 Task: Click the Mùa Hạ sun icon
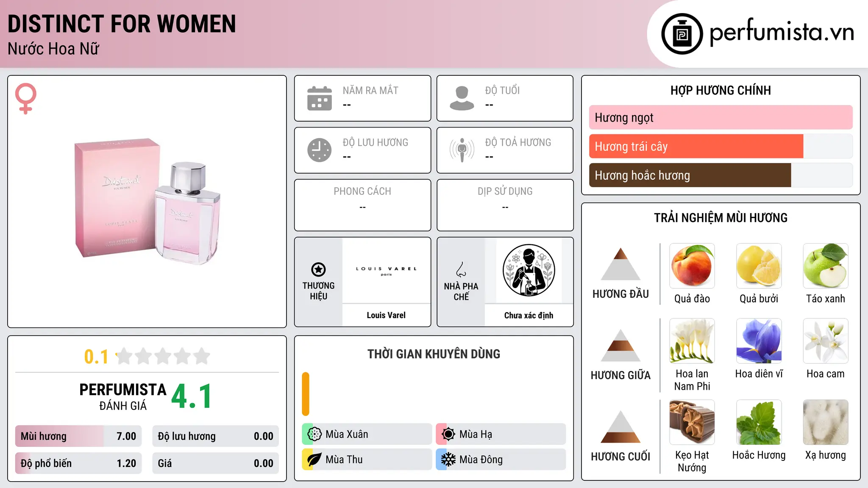[448, 434]
